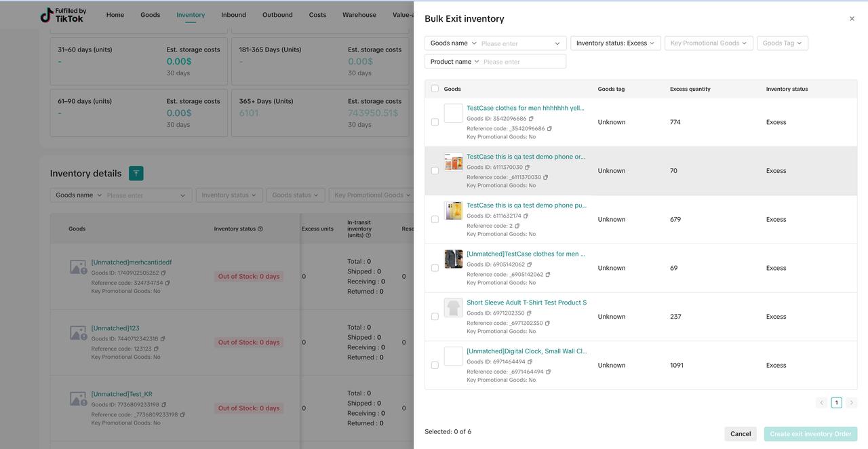Open background Goods name filter selector

79,195
